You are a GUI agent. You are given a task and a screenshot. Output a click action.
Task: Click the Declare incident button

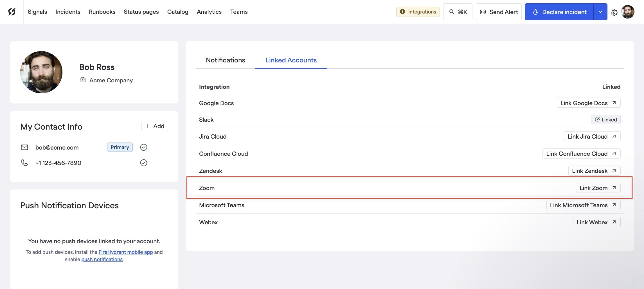pos(559,12)
